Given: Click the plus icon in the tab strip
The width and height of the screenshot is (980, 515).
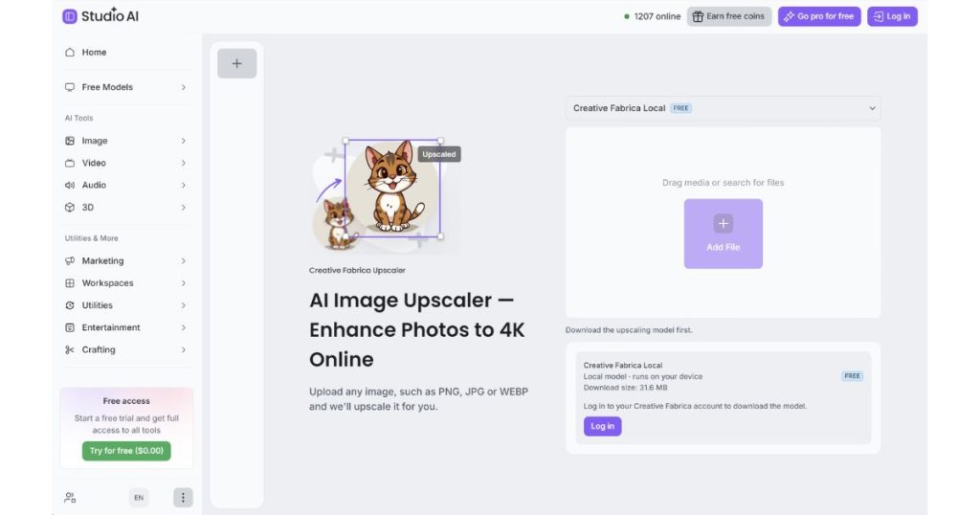Looking at the screenshot, I should 237,63.
